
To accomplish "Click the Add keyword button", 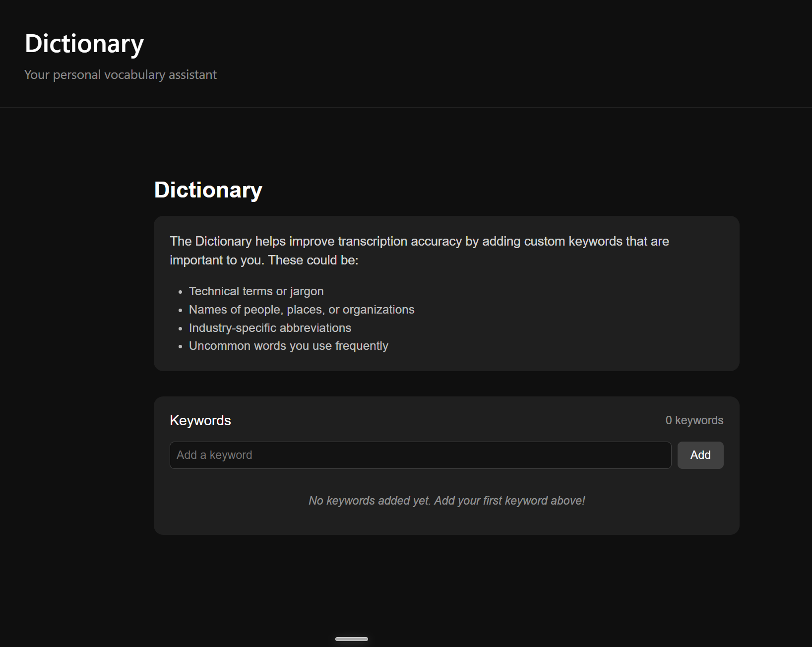I will coord(700,455).
